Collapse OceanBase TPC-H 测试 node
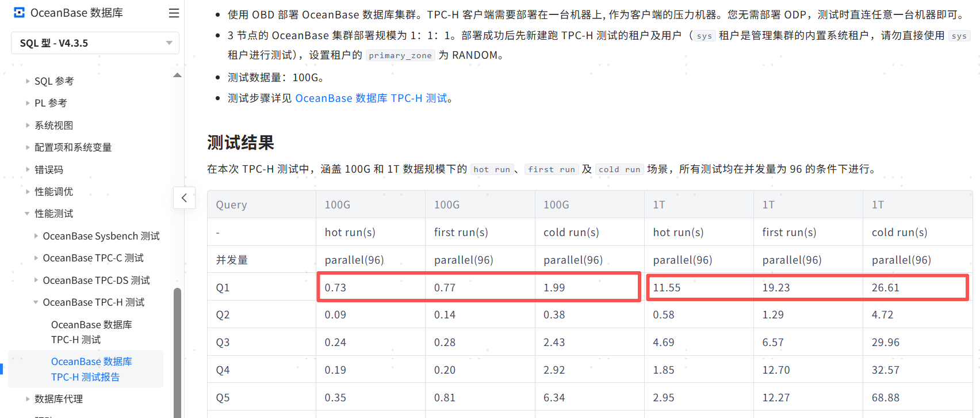Viewport: 980px width, 418px height. (93, 302)
